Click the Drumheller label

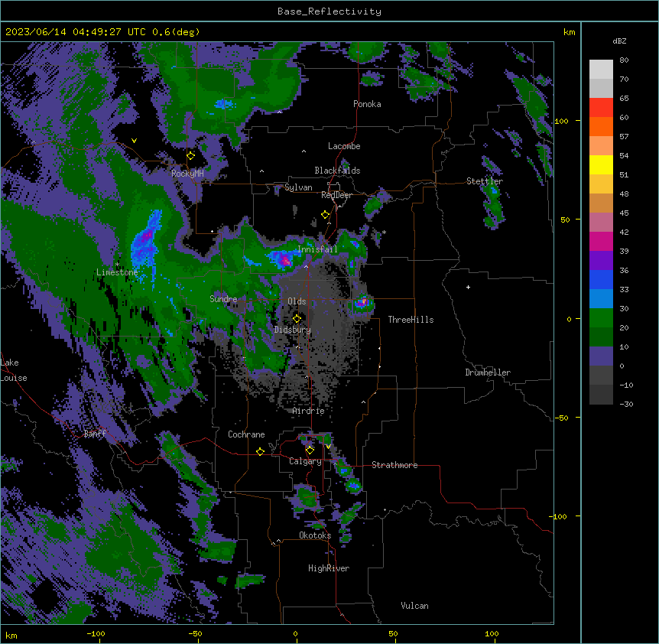488,372
